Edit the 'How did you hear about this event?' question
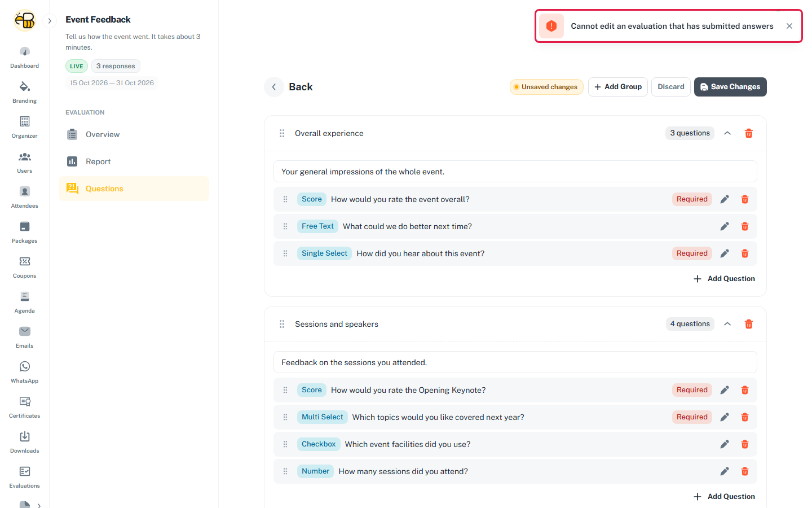This screenshot has width=812, height=508. coord(725,253)
